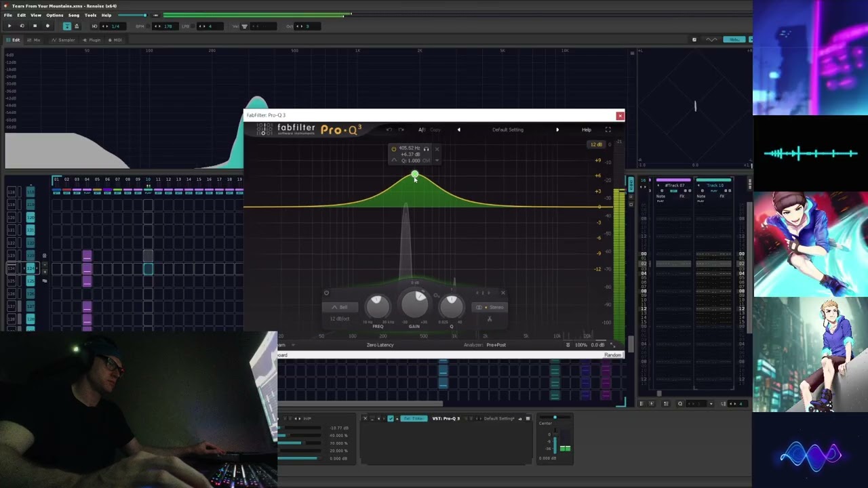Select the green EQ band node
The height and width of the screenshot is (488, 868).
[415, 175]
